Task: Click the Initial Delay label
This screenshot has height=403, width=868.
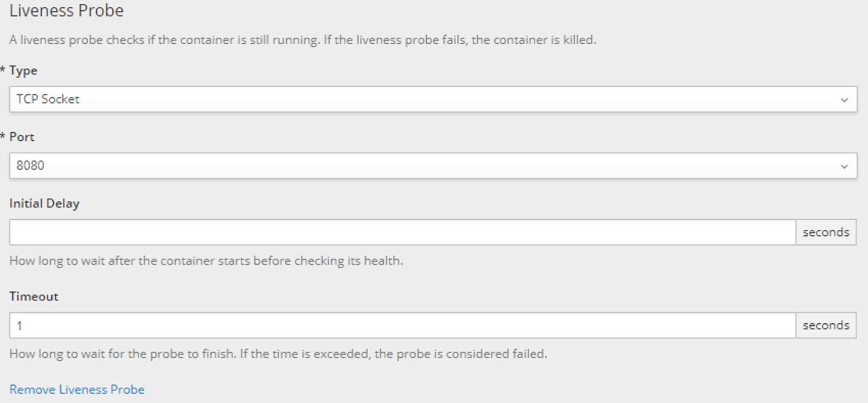Action: coord(44,204)
